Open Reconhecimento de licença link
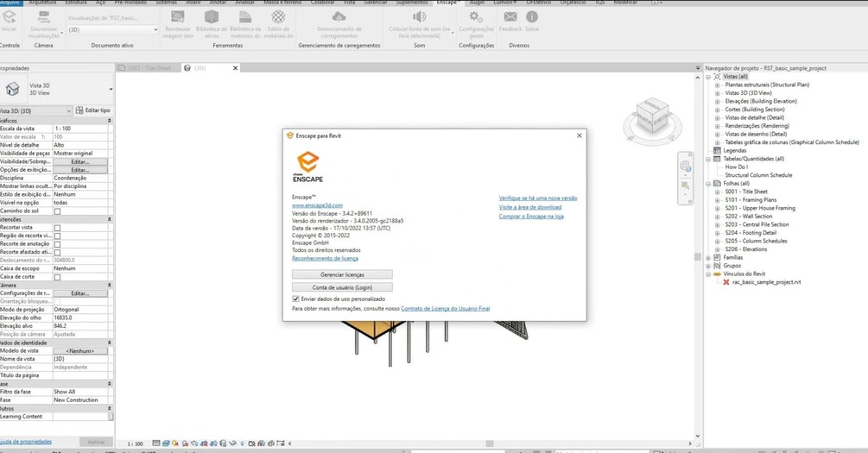The image size is (868, 453). pyautogui.click(x=325, y=258)
